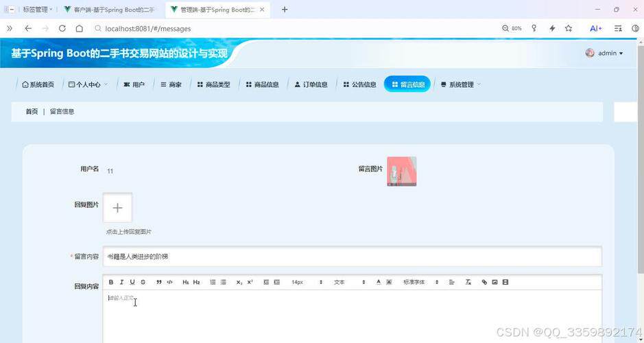The image size is (644, 343).
Task: Go back in browser history
Action: pyautogui.click(x=28, y=28)
